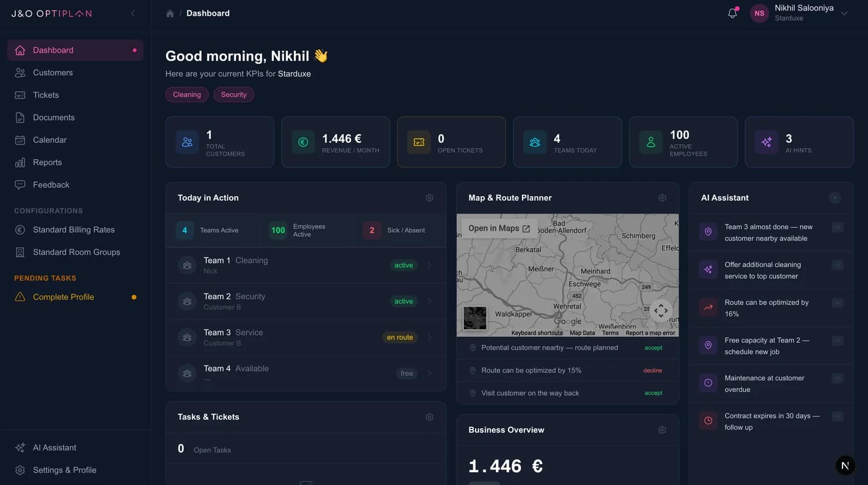Click the home breadcrumb icon
The width and height of the screenshot is (868, 485).
(x=170, y=13)
